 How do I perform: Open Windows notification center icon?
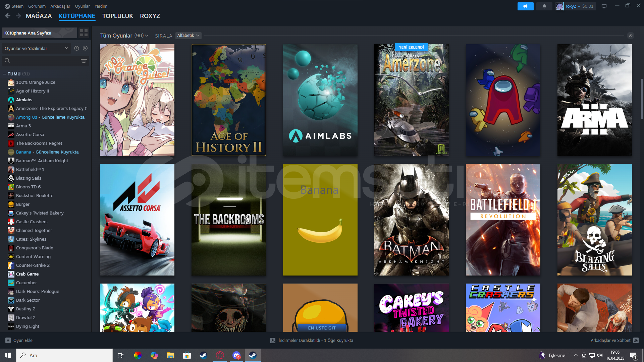(x=633, y=355)
